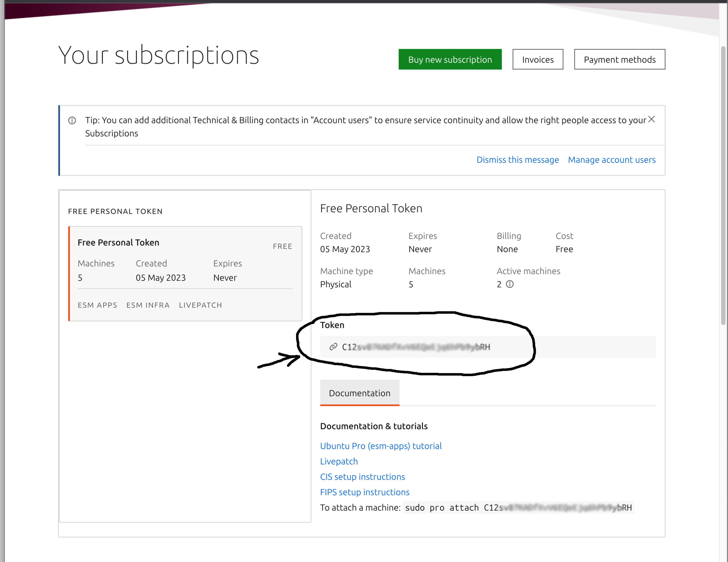
Task: Click the Active machines info icon
Action: (510, 284)
